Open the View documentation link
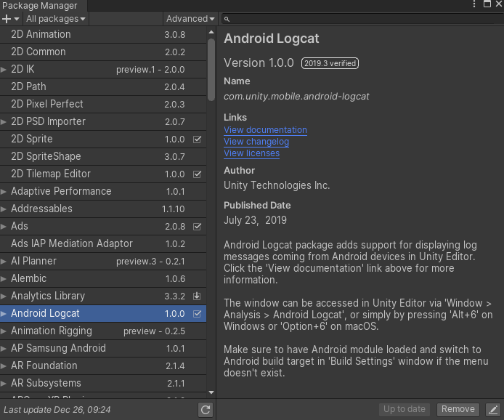Viewport: 504px width, 420px height. [265, 130]
